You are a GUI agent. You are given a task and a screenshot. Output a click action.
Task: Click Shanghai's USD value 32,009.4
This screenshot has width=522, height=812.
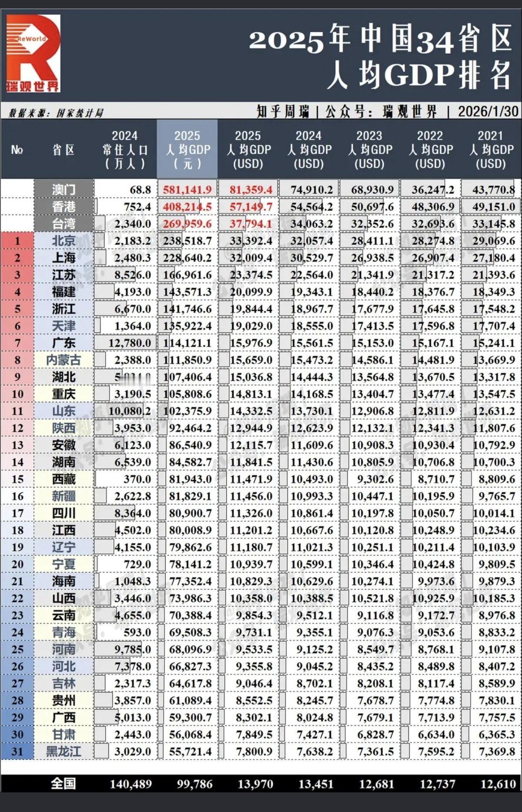pos(251,258)
